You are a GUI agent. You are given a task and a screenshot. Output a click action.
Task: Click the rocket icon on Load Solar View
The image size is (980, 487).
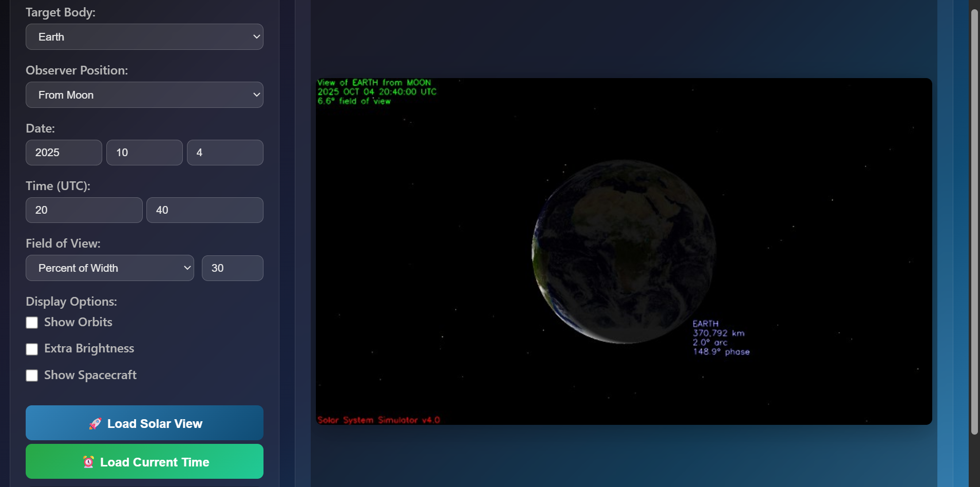click(95, 423)
